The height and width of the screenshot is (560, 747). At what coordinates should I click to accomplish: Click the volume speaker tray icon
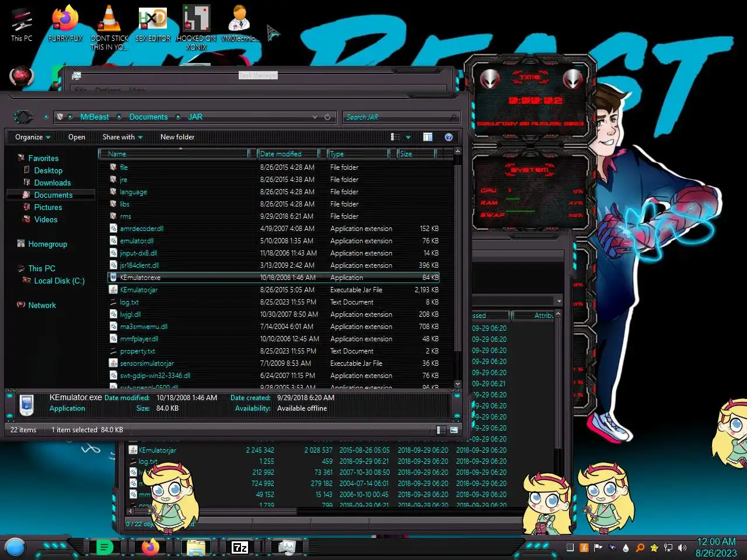click(x=682, y=548)
